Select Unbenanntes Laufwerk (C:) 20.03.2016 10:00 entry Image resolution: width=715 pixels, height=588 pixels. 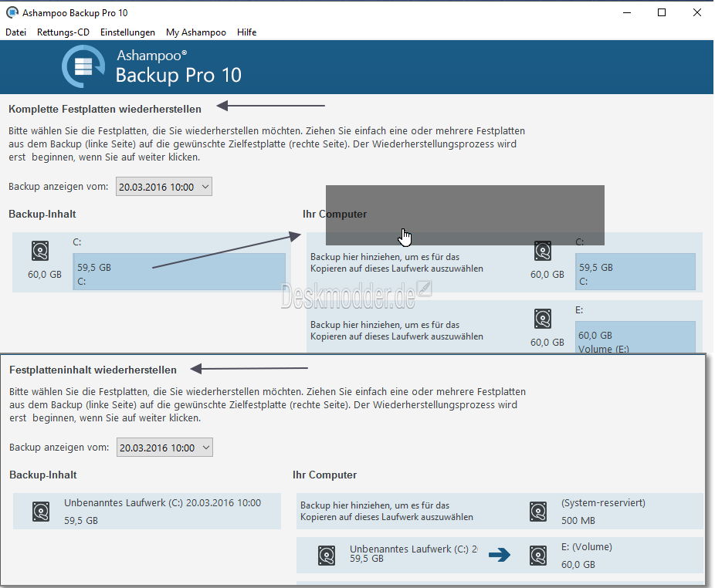(x=147, y=511)
